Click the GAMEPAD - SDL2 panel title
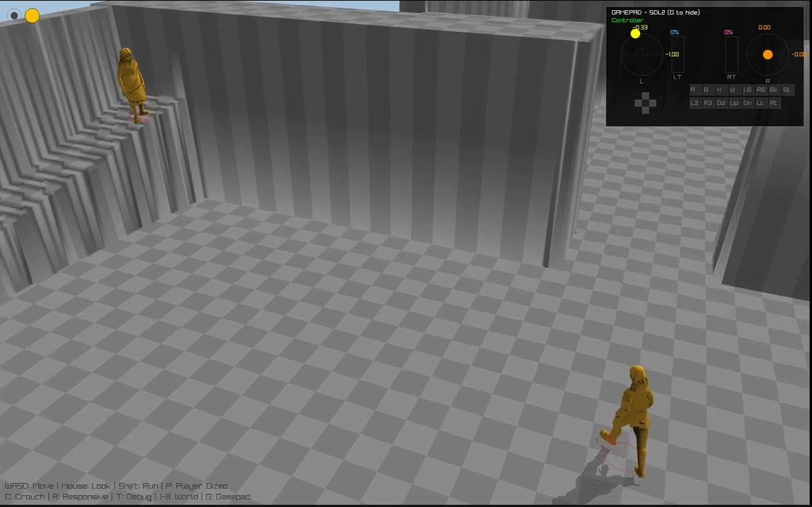Screen dimensions: 812x507 click(x=655, y=12)
